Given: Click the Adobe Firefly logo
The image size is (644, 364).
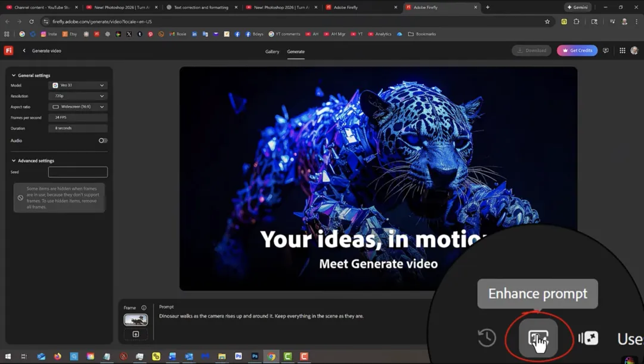Looking at the screenshot, I should tap(8, 50).
